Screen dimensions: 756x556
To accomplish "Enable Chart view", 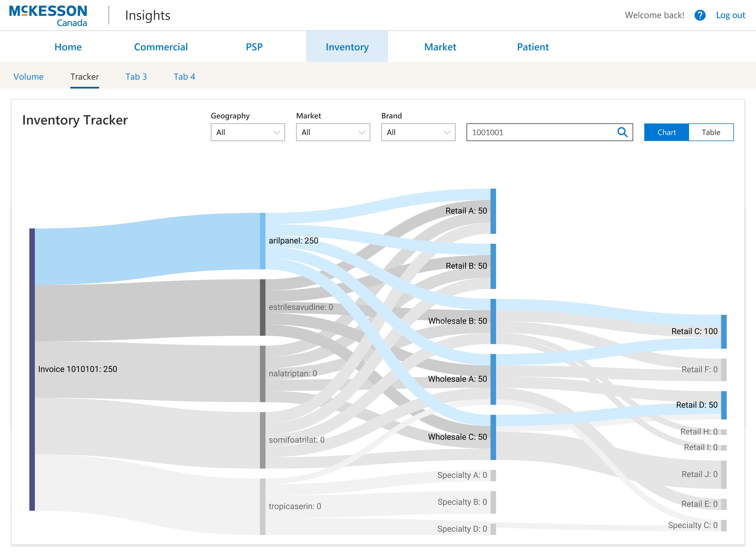I will tap(666, 132).
